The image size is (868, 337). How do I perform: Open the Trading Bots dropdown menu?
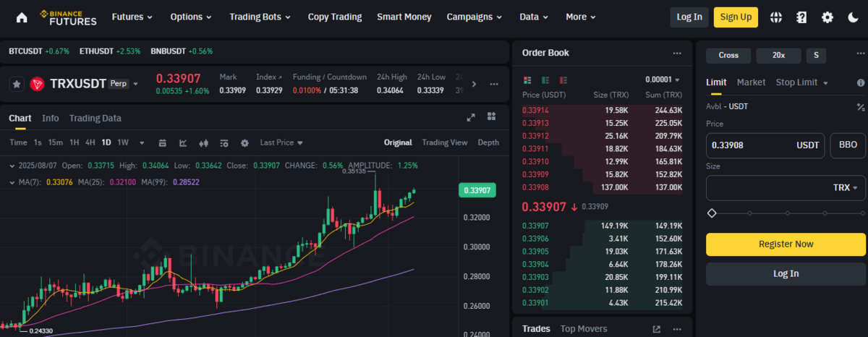(260, 17)
